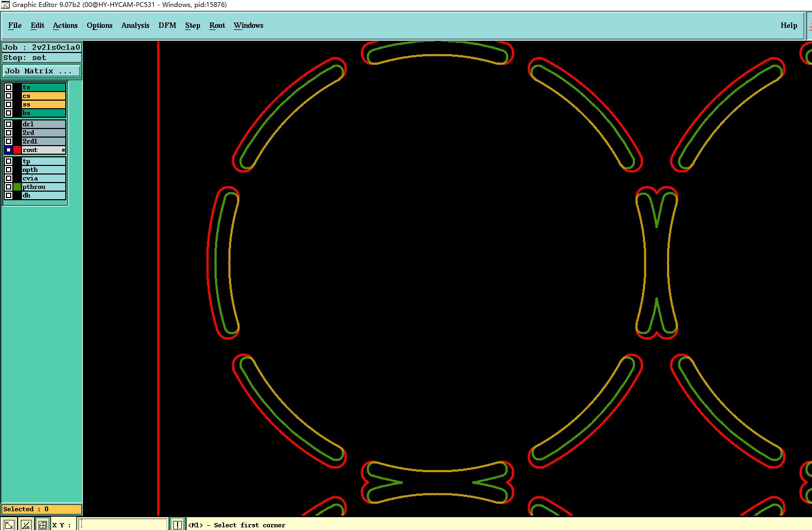Screen dimensions: 812x530
Task: Toggle display checkbox for npth layer
Action: (x=9, y=170)
